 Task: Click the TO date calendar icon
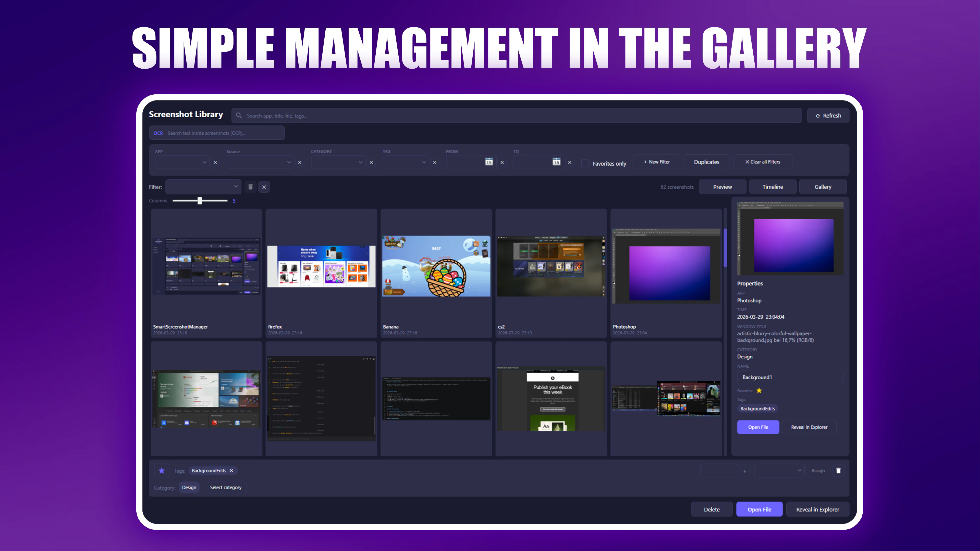pos(556,162)
